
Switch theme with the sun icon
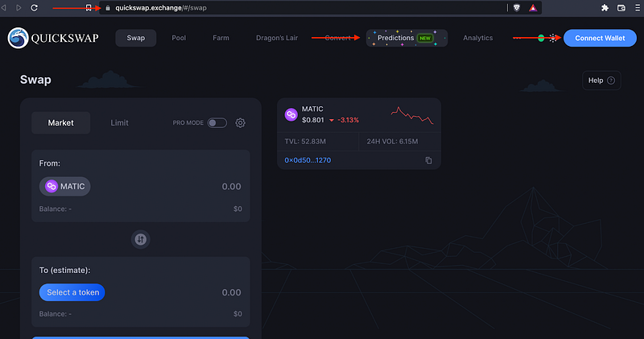pyautogui.click(x=553, y=38)
